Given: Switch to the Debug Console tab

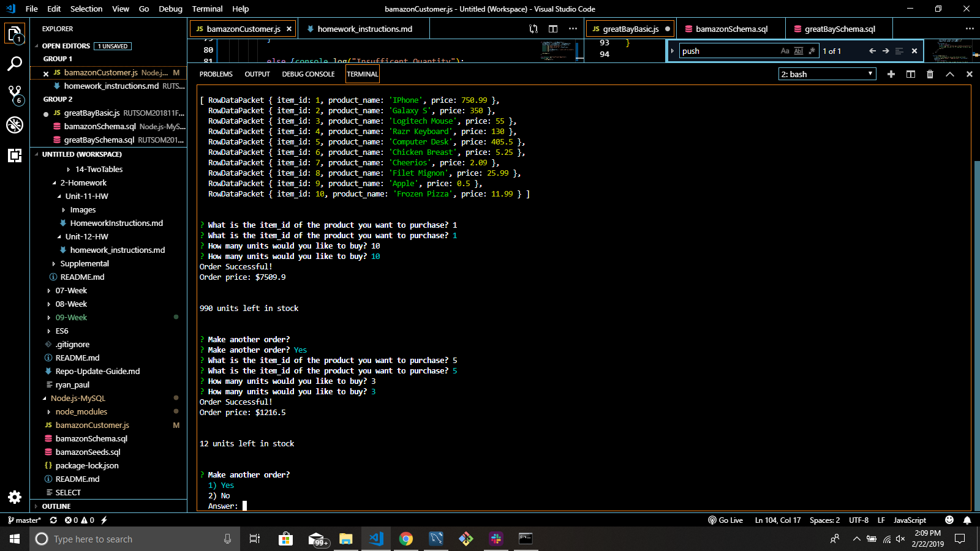Looking at the screenshot, I should click(308, 74).
